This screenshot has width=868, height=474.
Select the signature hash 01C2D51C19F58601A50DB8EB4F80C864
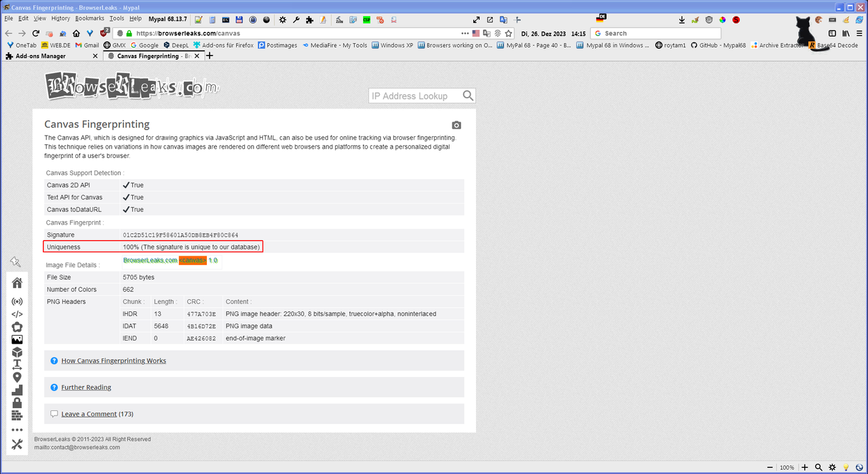tap(180, 235)
